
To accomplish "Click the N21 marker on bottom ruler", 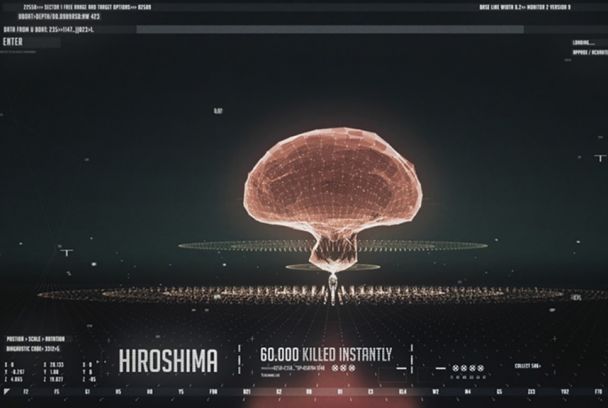I will [246, 391].
